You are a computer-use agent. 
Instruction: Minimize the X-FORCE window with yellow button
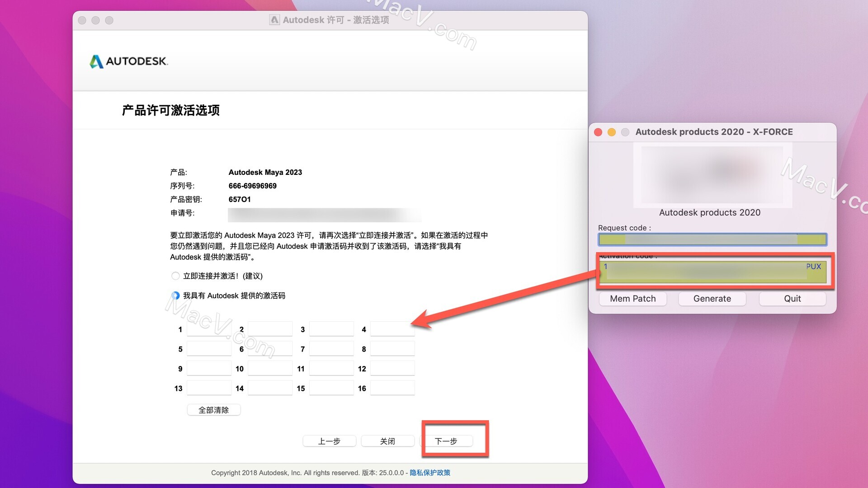612,132
